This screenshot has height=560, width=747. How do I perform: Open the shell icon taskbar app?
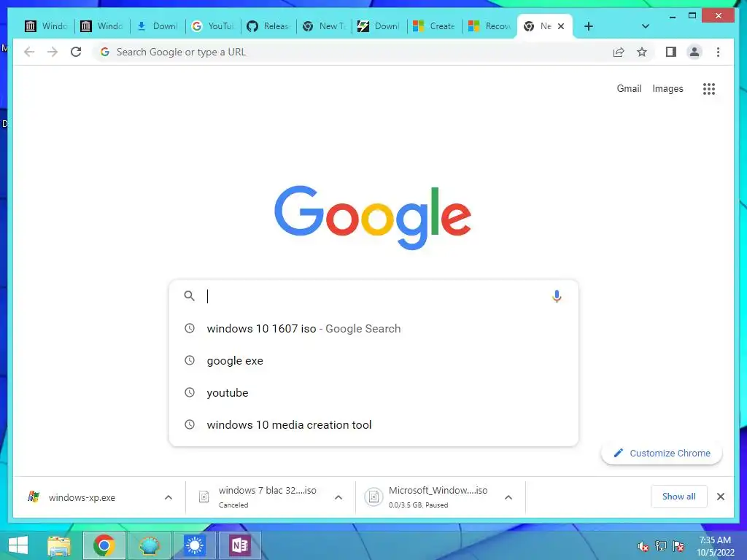point(149,545)
